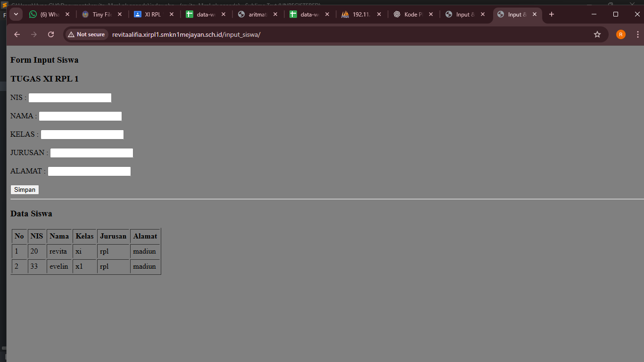Open the Chrome three-dot menu

(x=638, y=34)
